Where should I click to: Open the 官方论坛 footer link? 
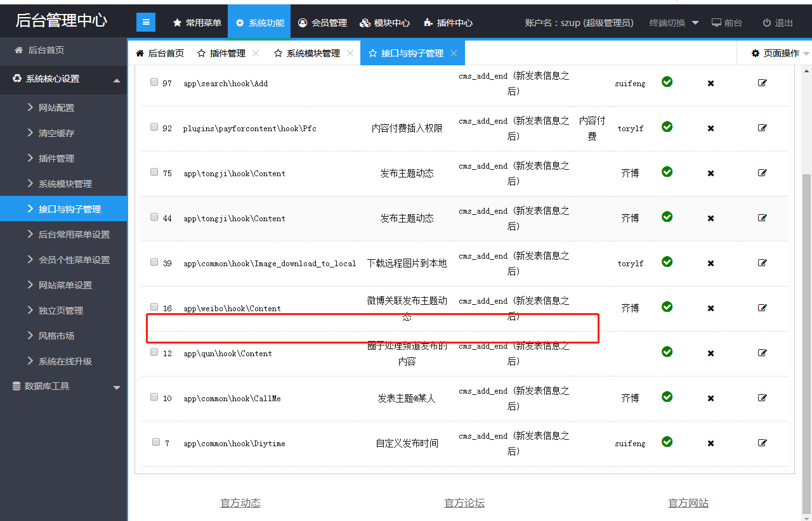pyautogui.click(x=464, y=503)
